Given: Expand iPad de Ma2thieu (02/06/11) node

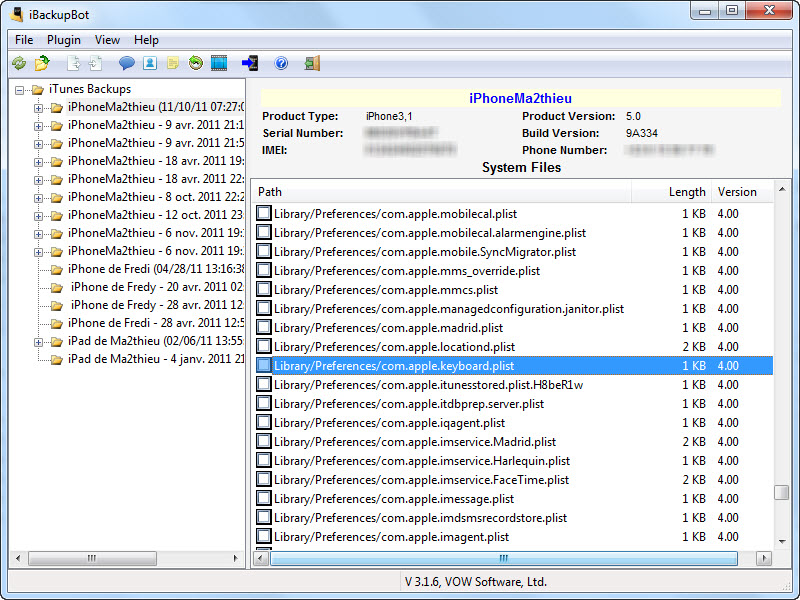Looking at the screenshot, I should tap(38, 342).
